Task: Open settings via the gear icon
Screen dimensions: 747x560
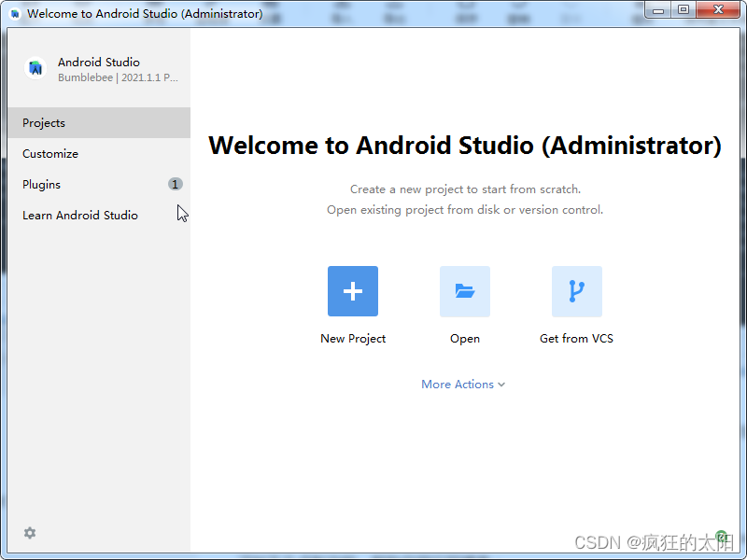Action: pos(30,533)
